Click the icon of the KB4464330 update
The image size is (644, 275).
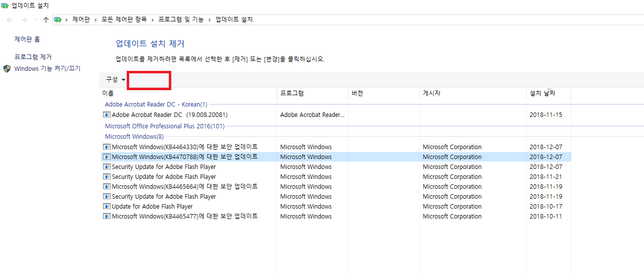pyautogui.click(x=107, y=147)
